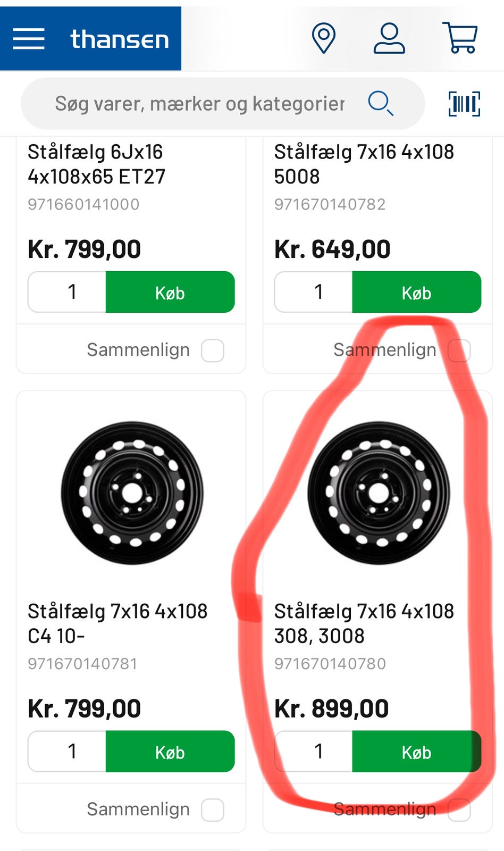This screenshot has height=851, width=504.
Task: Tick Sammenlign for Stålfælg 6Jx16 ET27
Action: coord(213,351)
